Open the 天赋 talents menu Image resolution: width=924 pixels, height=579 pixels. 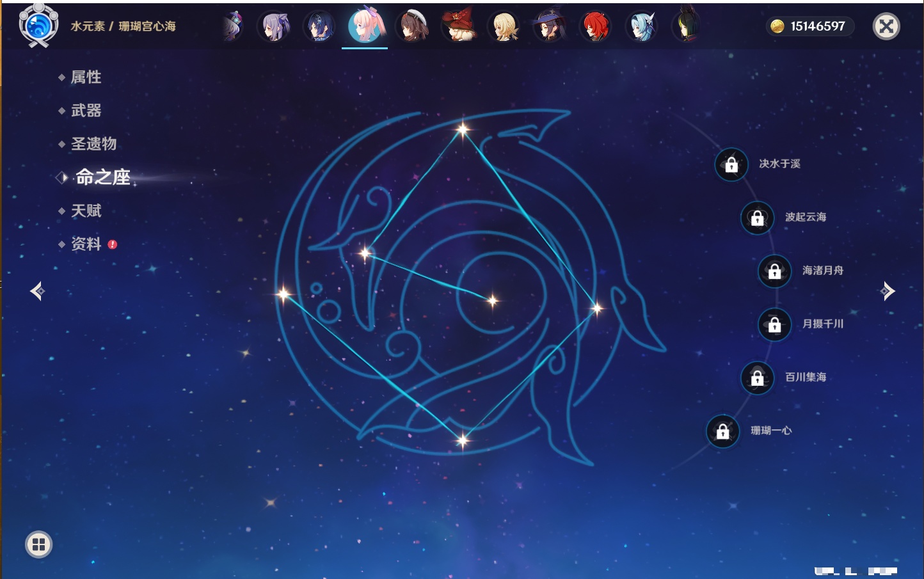(86, 210)
